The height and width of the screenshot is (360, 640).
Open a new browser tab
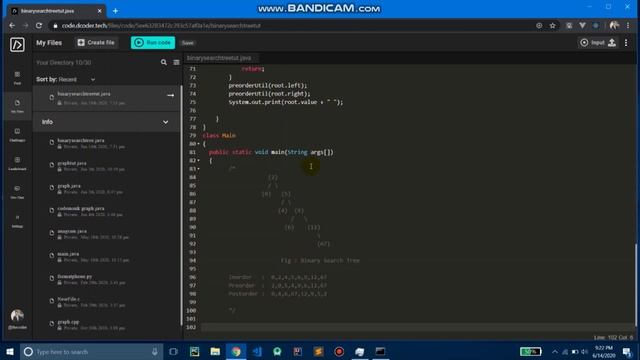(116, 11)
